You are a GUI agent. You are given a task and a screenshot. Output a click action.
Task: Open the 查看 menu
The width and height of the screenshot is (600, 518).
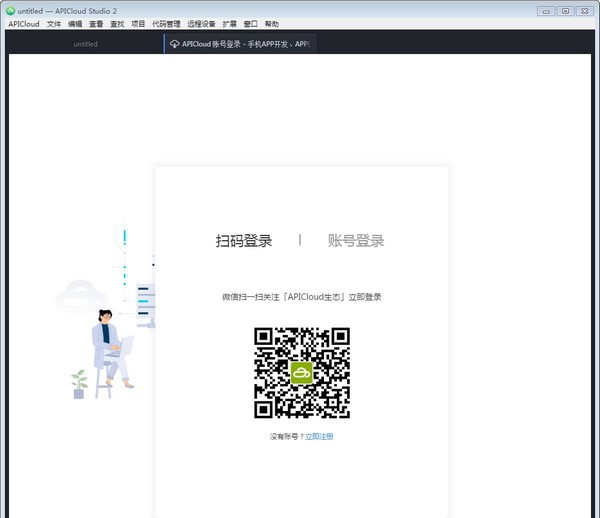tap(96, 24)
